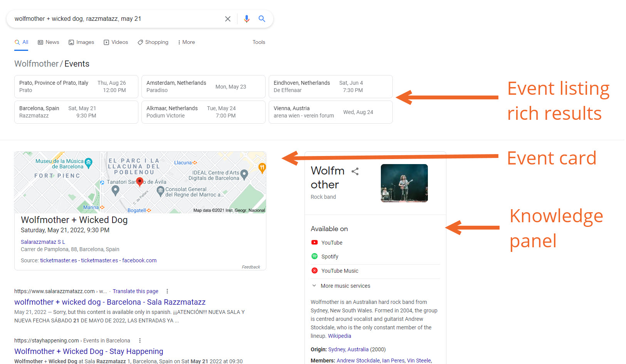Click the IDEAL Centre d'Arts map pin

point(244,175)
